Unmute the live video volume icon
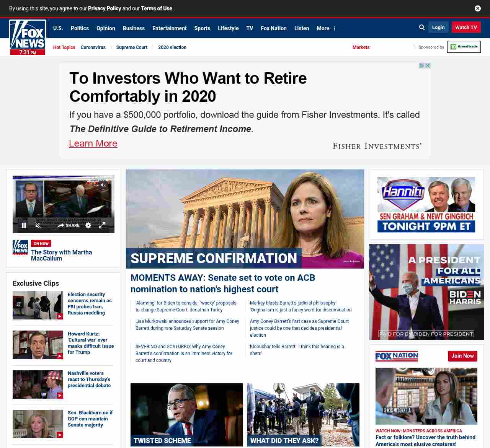This screenshot has width=490, height=448. pyautogui.click(x=38, y=225)
